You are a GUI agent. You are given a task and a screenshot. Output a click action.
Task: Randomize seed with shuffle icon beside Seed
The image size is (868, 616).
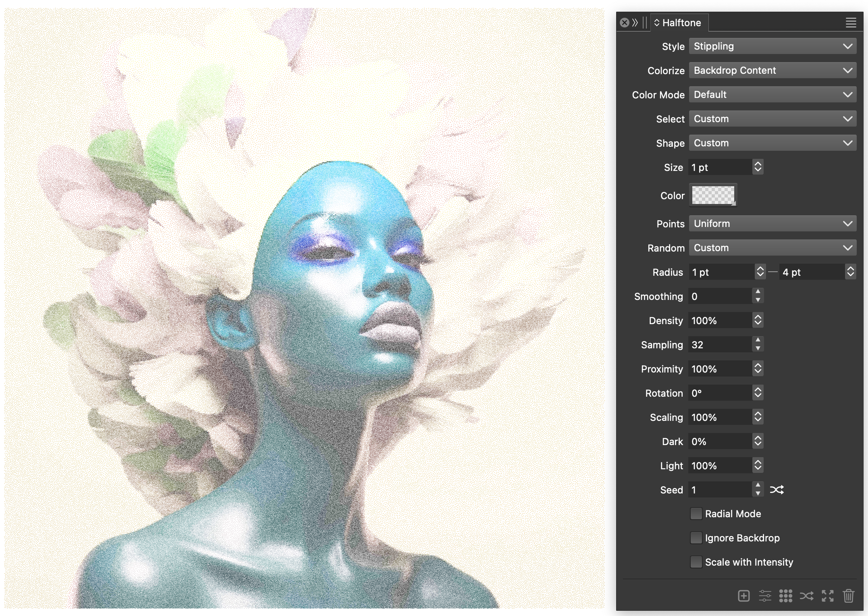777,490
